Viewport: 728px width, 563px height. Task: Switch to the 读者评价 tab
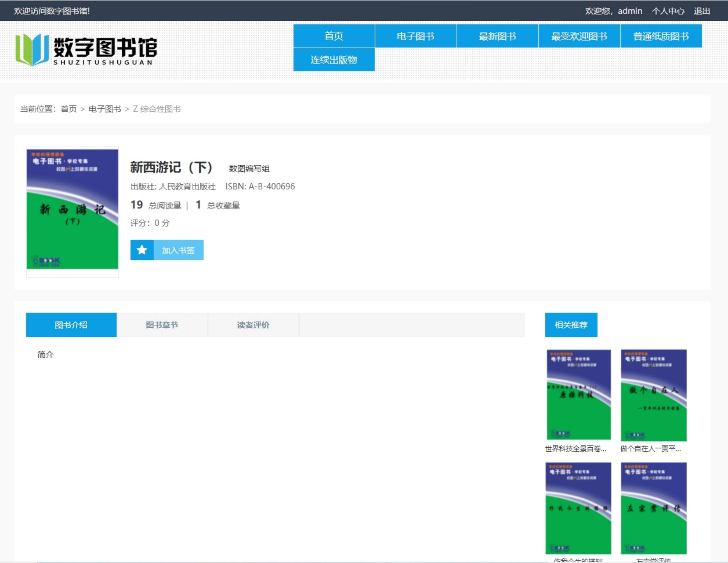coord(253,325)
